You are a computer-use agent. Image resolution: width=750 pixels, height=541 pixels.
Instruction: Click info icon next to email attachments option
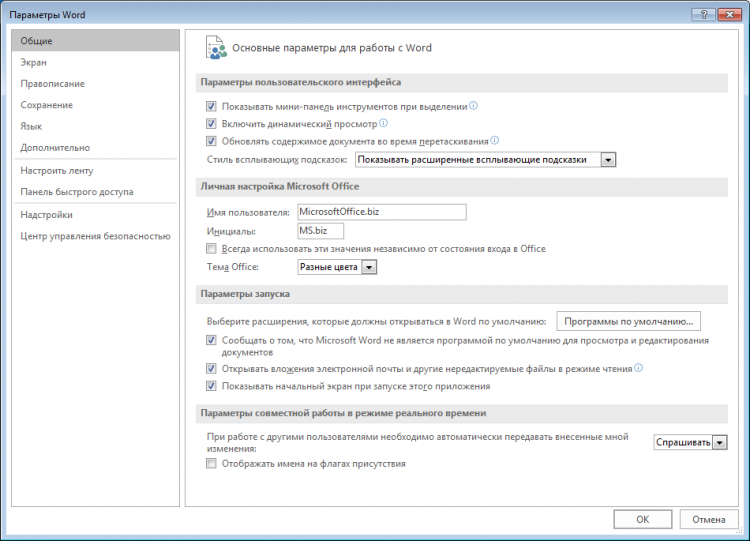click(638, 368)
